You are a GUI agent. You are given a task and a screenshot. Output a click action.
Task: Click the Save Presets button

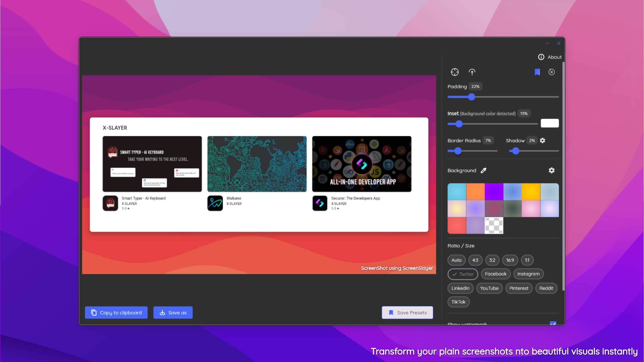click(407, 312)
